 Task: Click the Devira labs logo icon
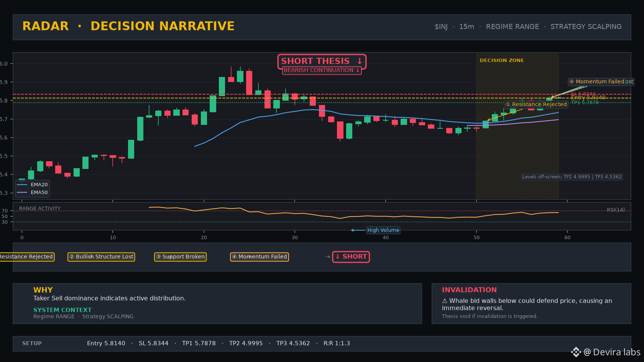click(576, 352)
